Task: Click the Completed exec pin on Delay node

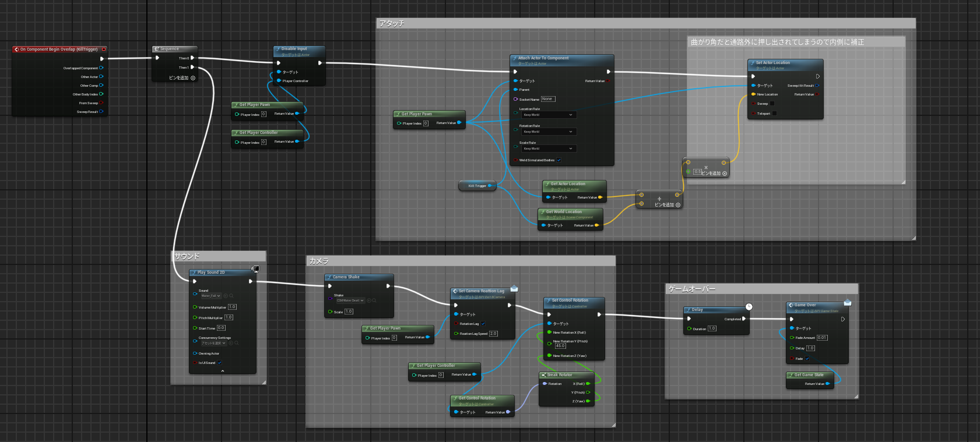Action: (744, 319)
